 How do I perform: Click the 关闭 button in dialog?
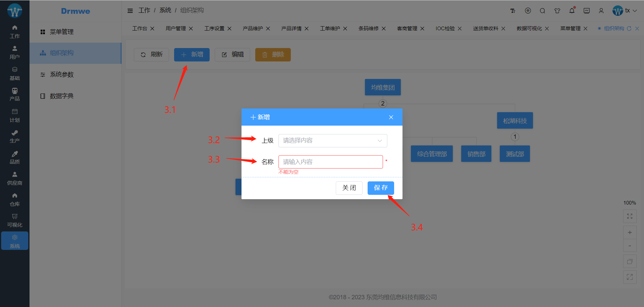click(349, 188)
